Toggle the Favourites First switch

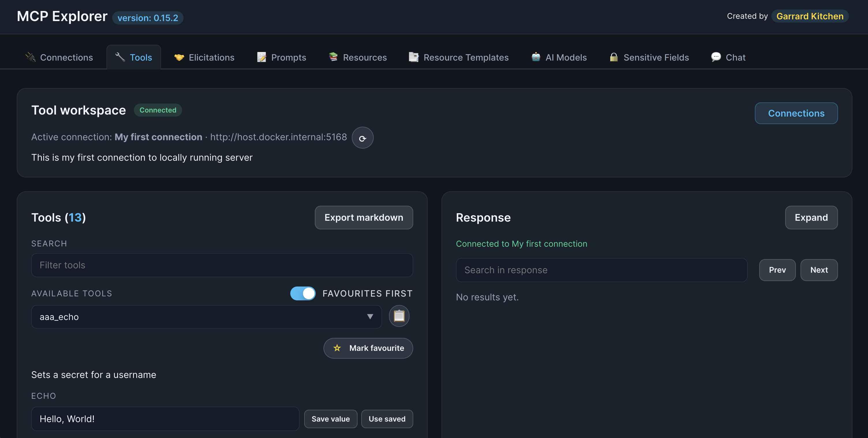(x=303, y=293)
